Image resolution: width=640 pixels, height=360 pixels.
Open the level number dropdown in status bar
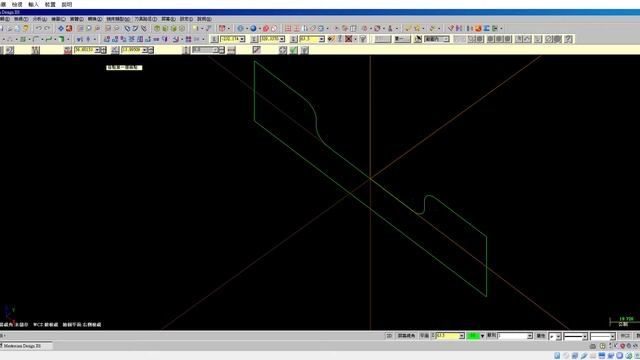tap(530, 336)
